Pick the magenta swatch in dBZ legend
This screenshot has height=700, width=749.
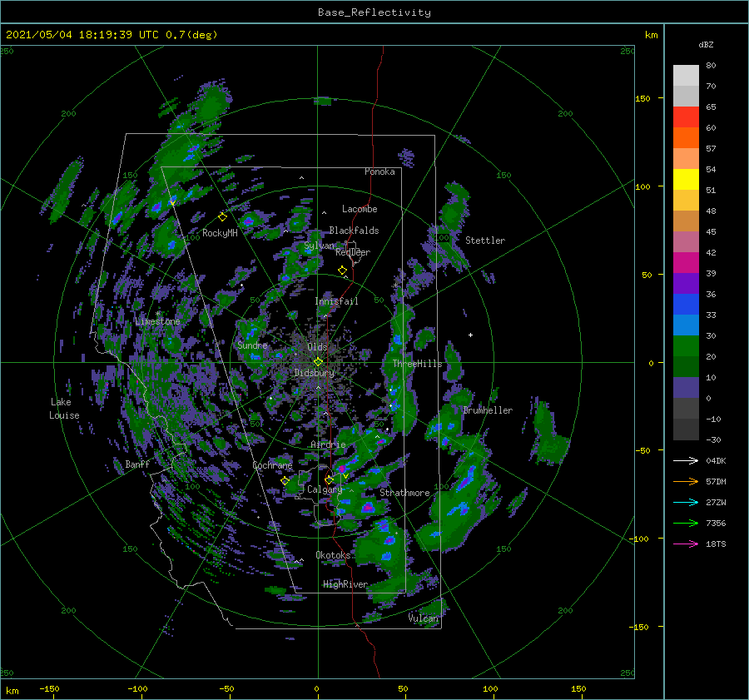[x=686, y=263]
